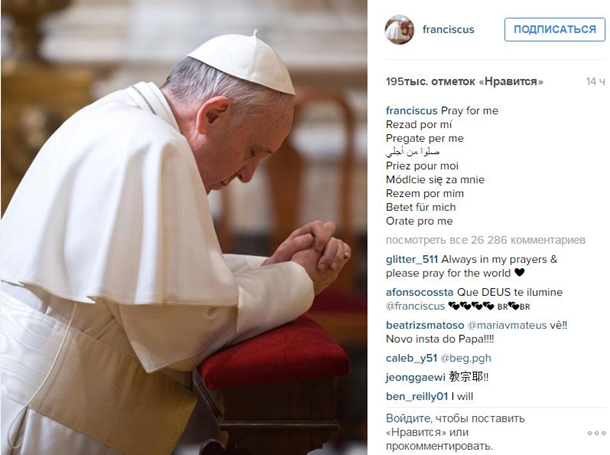Open the @mariavmateus mention link

point(507,325)
